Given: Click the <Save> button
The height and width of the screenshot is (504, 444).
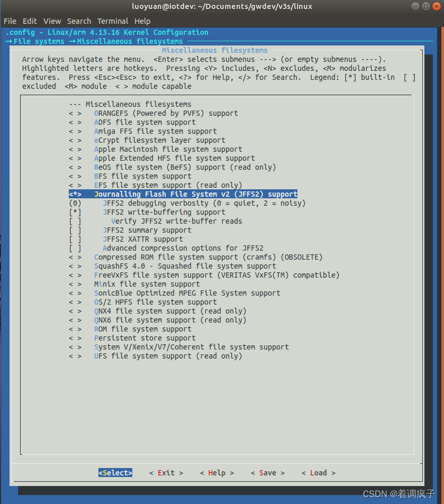Looking at the screenshot, I should pos(267,472).
